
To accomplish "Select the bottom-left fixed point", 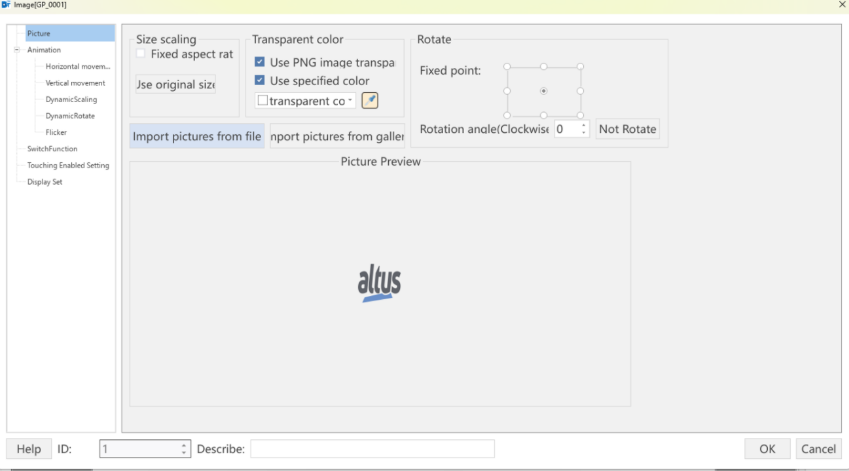I will click(507, 115).
